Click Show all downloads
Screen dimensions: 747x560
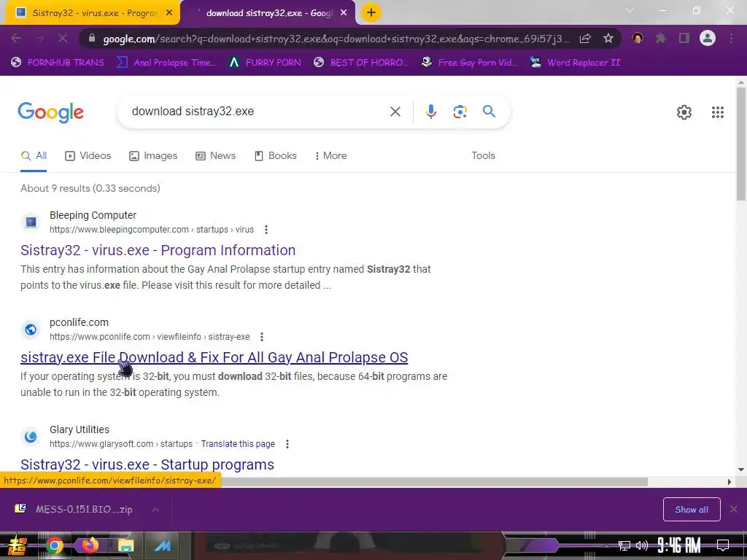click(692, 510)
